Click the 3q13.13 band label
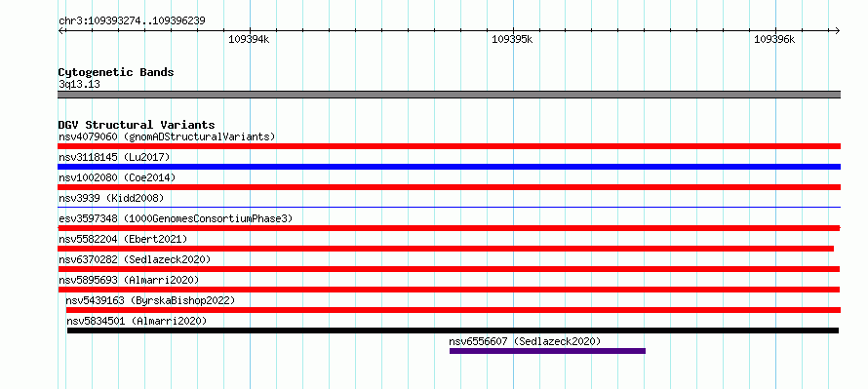Viewport: 868px width, 389px height. 79,85
